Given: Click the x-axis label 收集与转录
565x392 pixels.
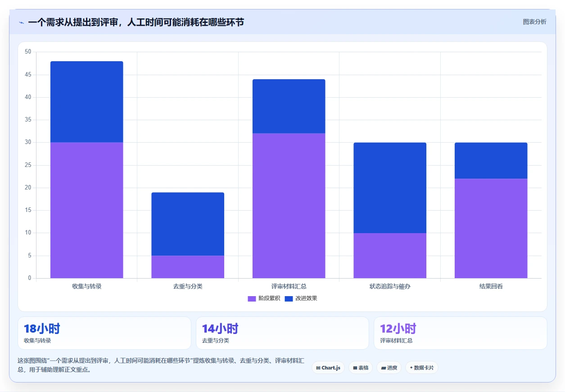Looking at the screenshot, I should click(x=87, y=286).
